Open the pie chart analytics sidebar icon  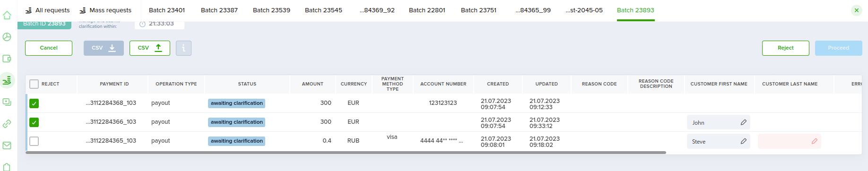(7, 37)
